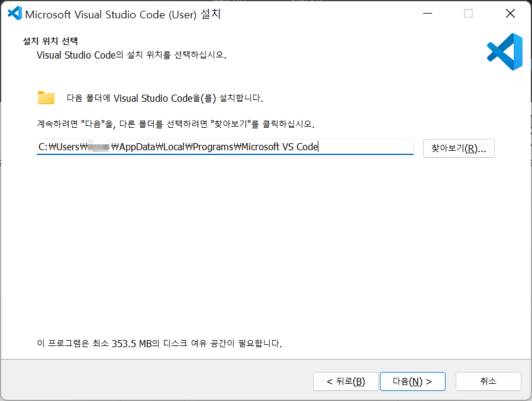
Task: Open the 찾아보기(R)... browse dialog
Action: (459, 148)
